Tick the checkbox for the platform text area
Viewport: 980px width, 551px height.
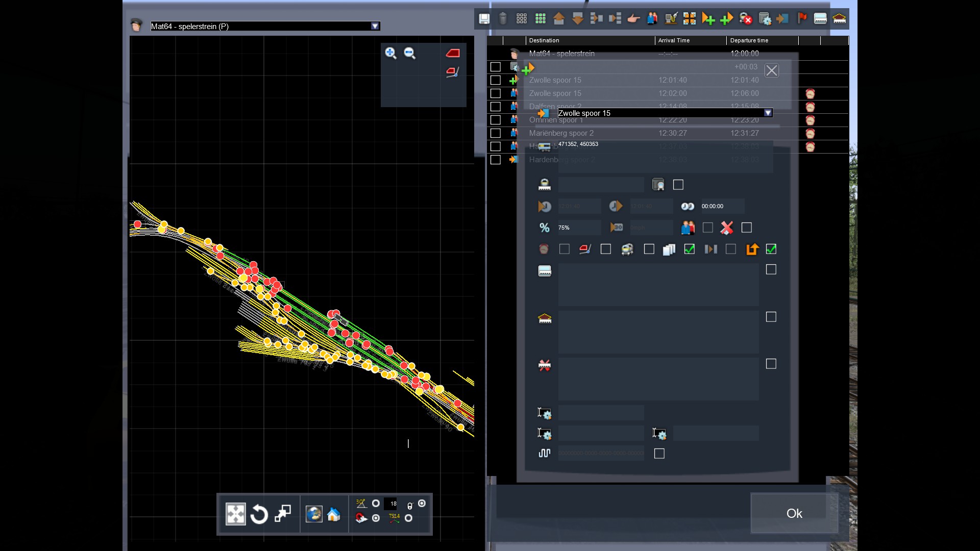(x=771, y=269)
